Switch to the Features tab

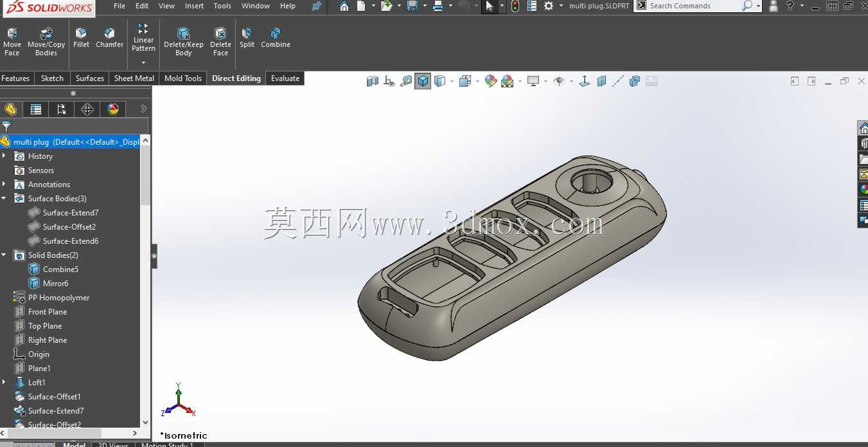tap(15, 78)
